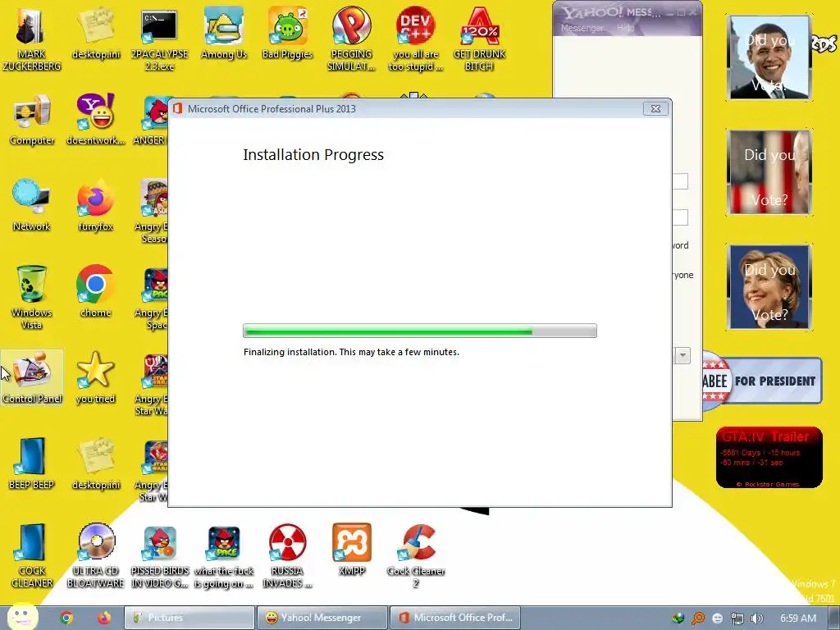Open the Cock Cleaner 2 CCleaner icon
Screen dimensions: 840x630
[416, 556]
